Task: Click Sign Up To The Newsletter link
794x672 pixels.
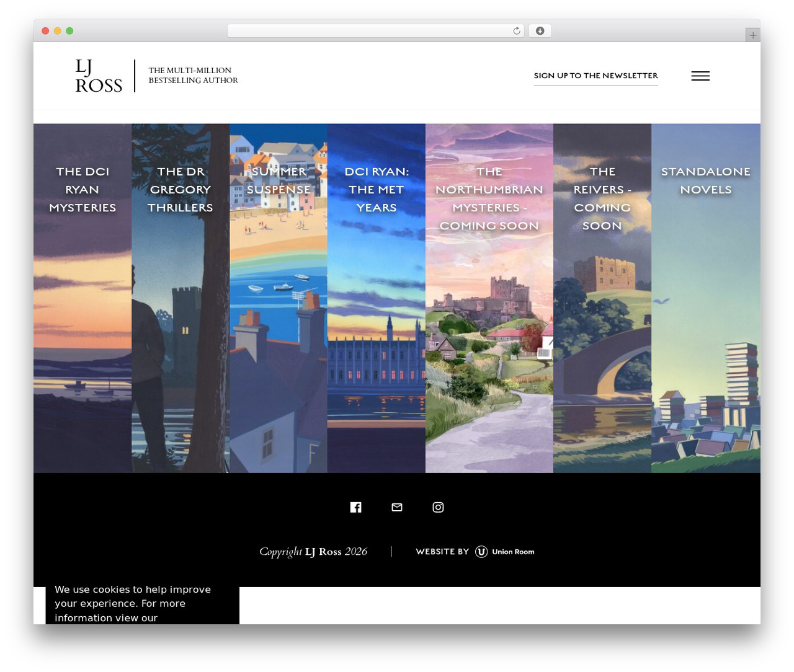Action: 595,76
